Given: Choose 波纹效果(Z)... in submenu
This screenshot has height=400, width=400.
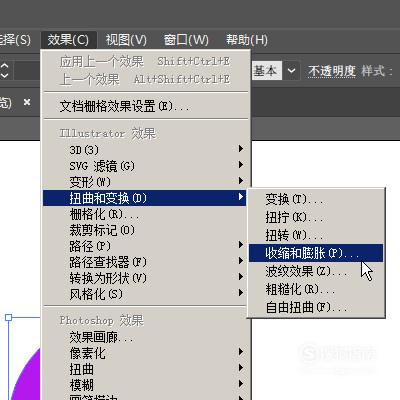Looking at the screenshot, I should 316,271.
